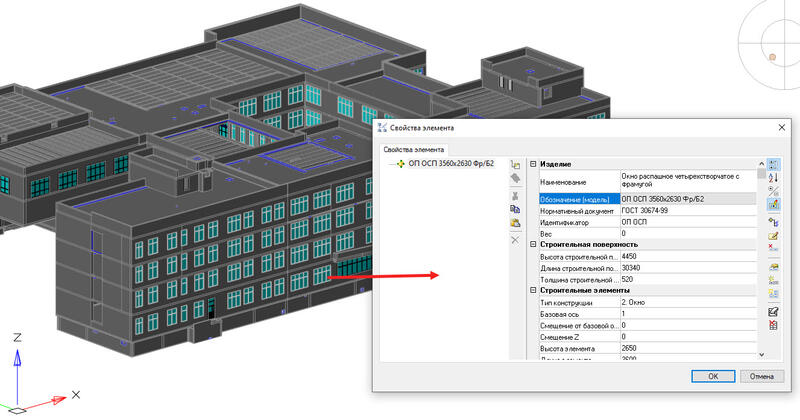Click the gray tag icon
Screen dimensions: 800x420
point(516,179)
